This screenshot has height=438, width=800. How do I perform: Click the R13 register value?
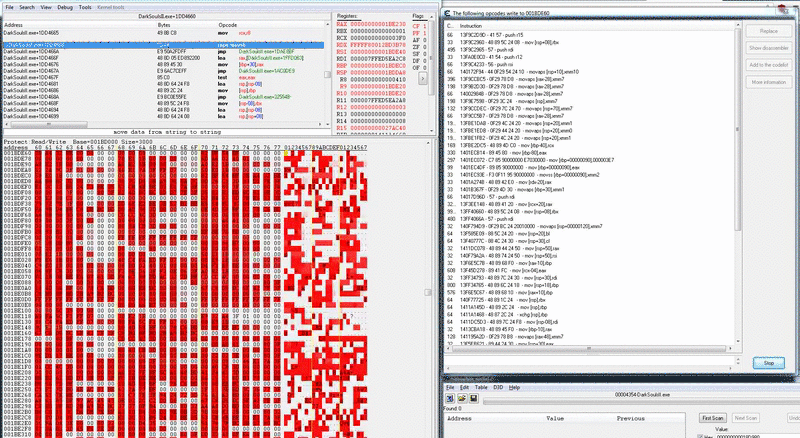click(378, 114)
